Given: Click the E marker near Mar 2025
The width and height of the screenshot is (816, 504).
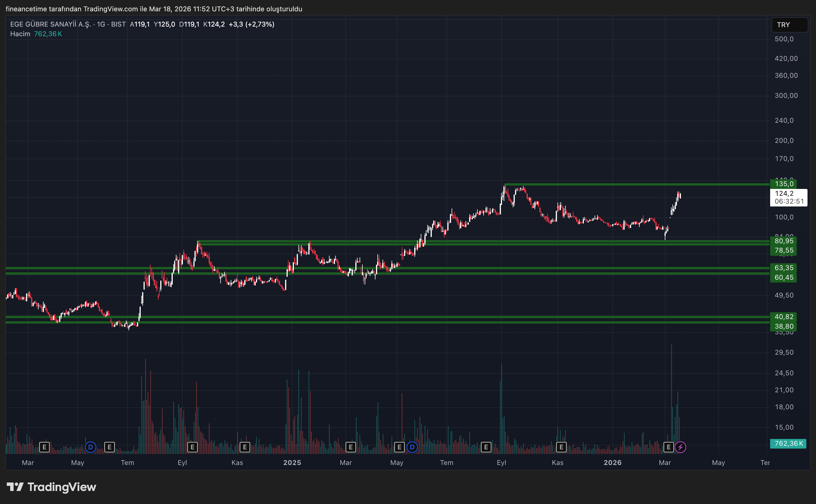Looking at the screenshot, I should (x=351, y=447).
